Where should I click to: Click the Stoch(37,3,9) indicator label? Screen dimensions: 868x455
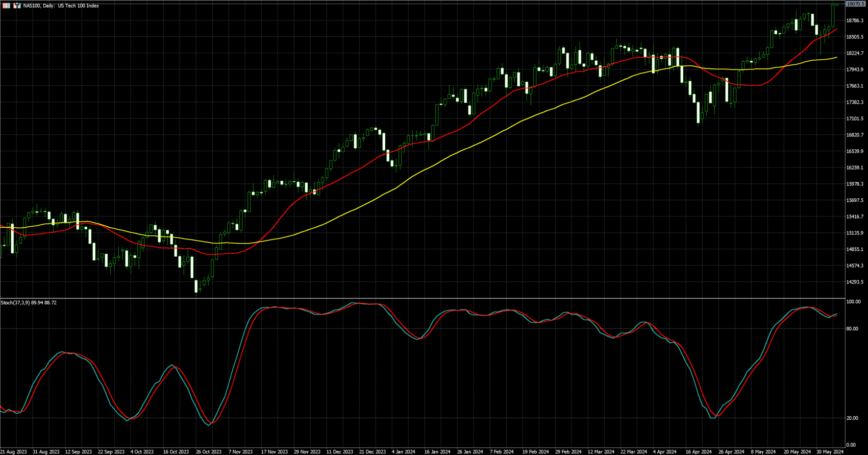pos(29,303)
